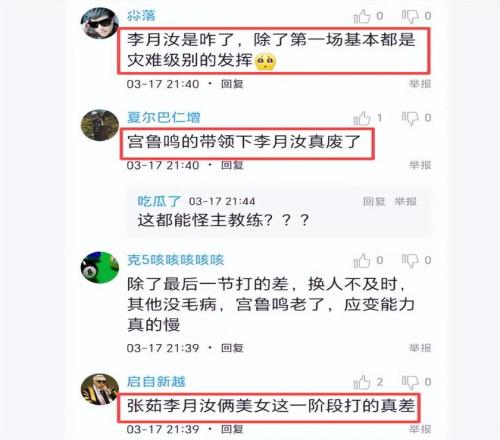The height and width of the screenshot is (440, 500).
Task: Like the top comment about 李月汝灾难级别
Action: pos(362,16)
